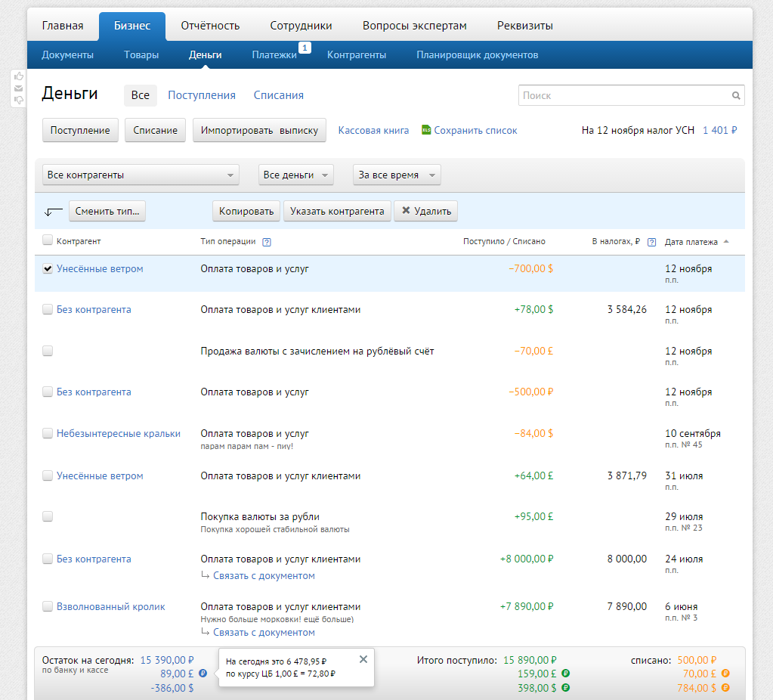Close the exchange rate tooltip popup
Image resolution: width=773 pixels, height=700 pixels.
(x=363, y=659)
